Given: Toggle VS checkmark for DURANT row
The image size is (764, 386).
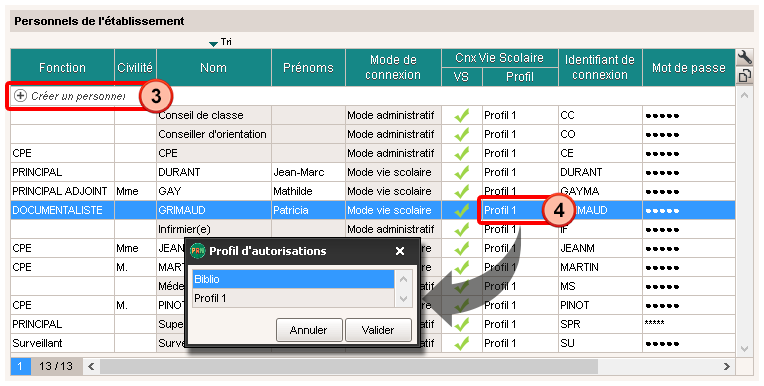Looking at the screenshot, I should (x=461, y=173).
